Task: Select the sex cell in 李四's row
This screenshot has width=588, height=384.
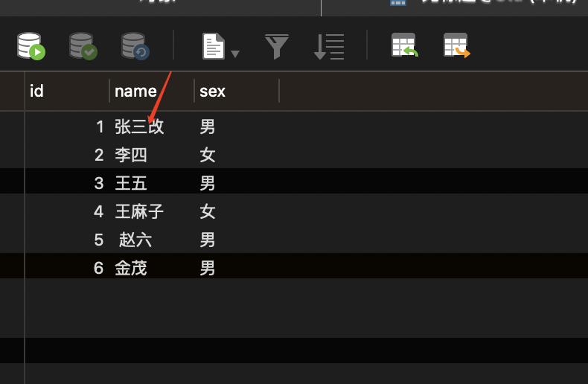Action: (208, 155)
